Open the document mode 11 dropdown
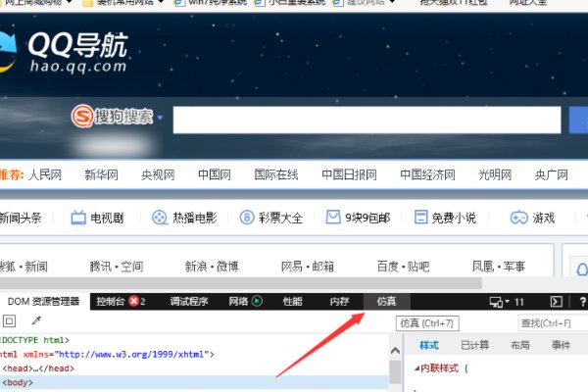Image resolution: width=588 pixels, height=392 pixels. (x=507, y=302)
